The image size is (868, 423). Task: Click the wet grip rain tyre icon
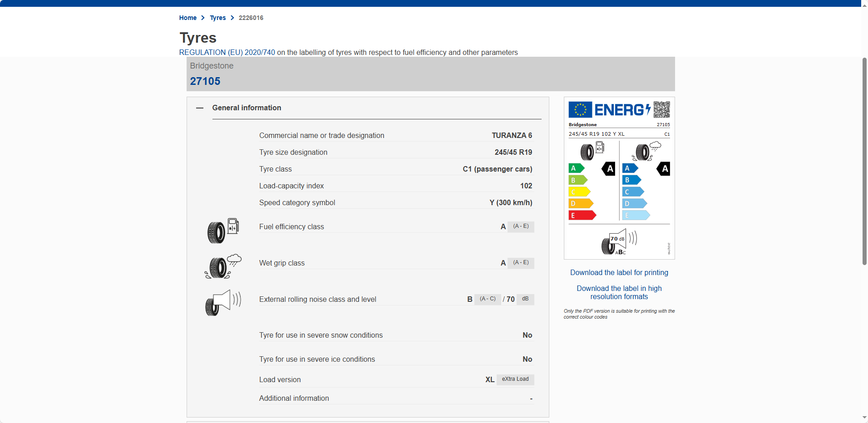[x=223, y=267]
